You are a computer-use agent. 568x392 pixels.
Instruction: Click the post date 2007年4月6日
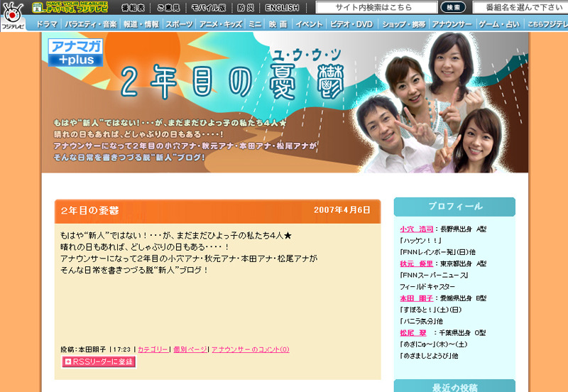[342, 210]
